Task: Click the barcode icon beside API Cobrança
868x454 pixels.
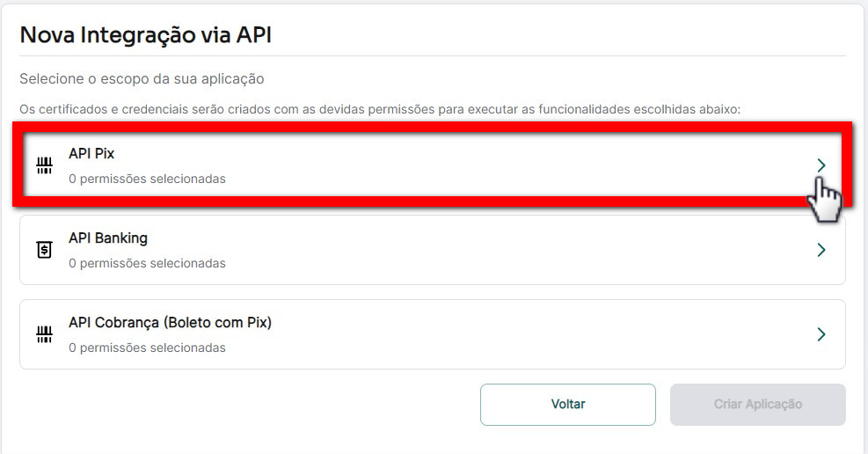Action: point(43,334)
